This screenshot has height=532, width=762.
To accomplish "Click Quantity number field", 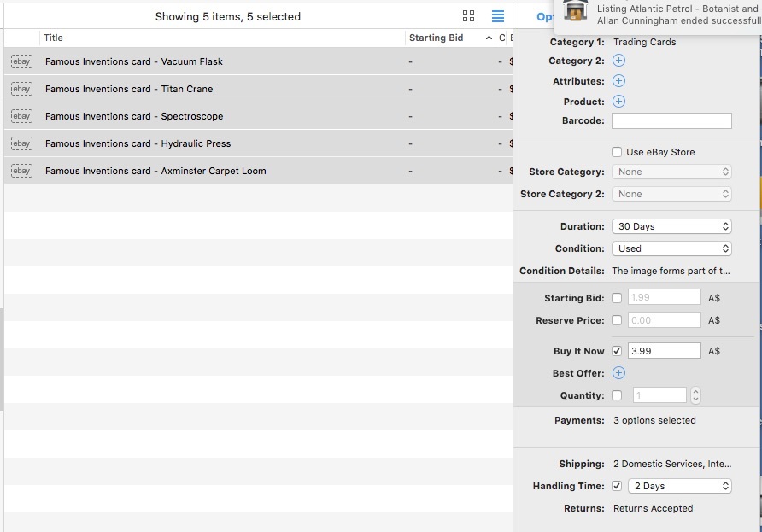I will (659, 395).
